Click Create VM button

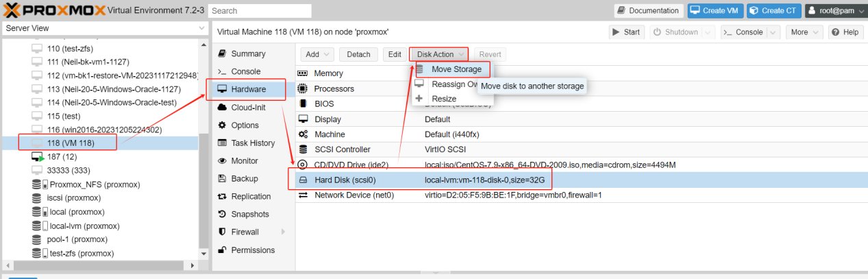715,11
